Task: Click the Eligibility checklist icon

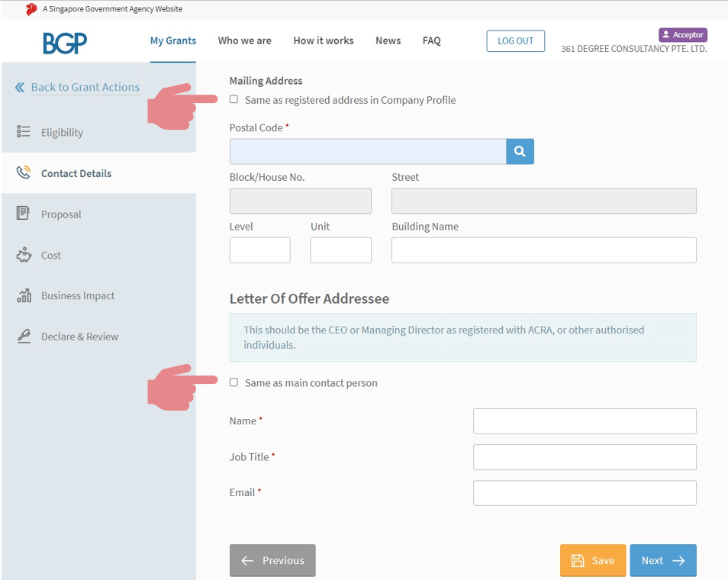Action: coord(24,132)
